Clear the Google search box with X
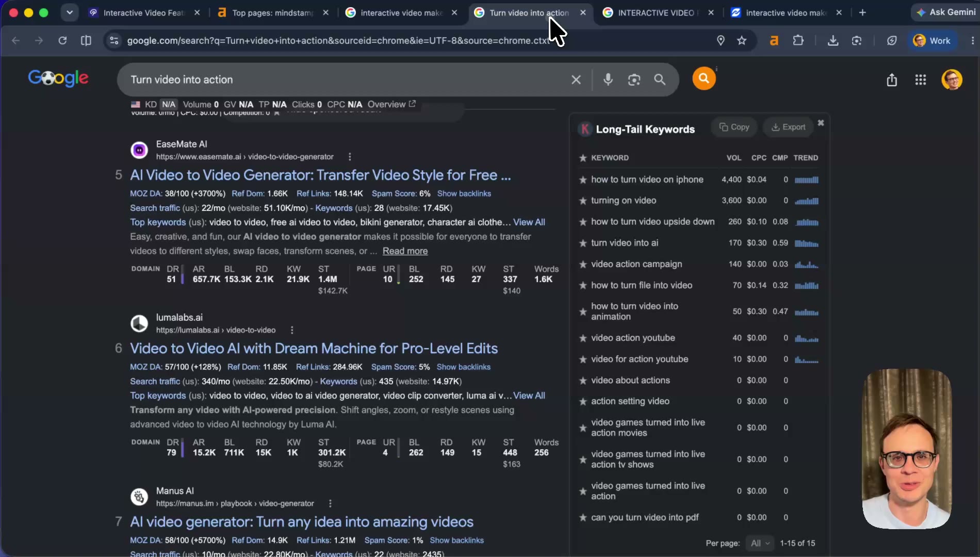 576,79
